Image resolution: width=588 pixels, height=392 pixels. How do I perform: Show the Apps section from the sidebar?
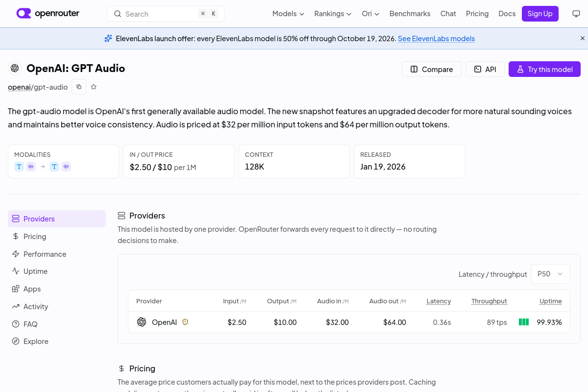click(57, 289)
